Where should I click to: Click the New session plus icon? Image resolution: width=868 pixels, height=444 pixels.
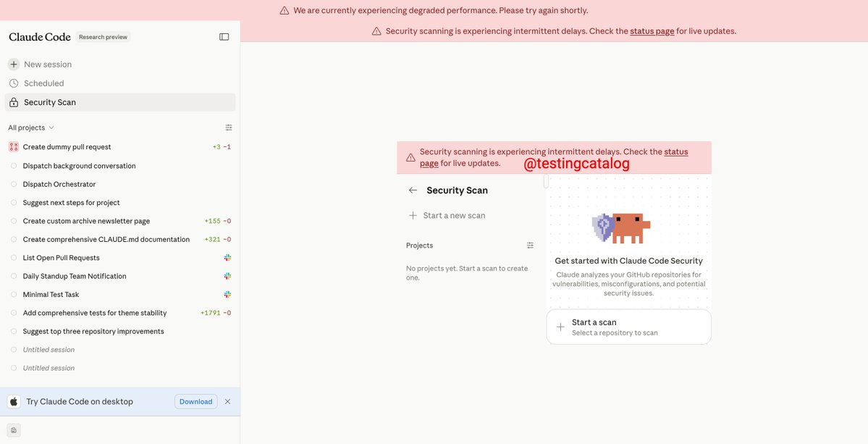[x=14, y=64]
